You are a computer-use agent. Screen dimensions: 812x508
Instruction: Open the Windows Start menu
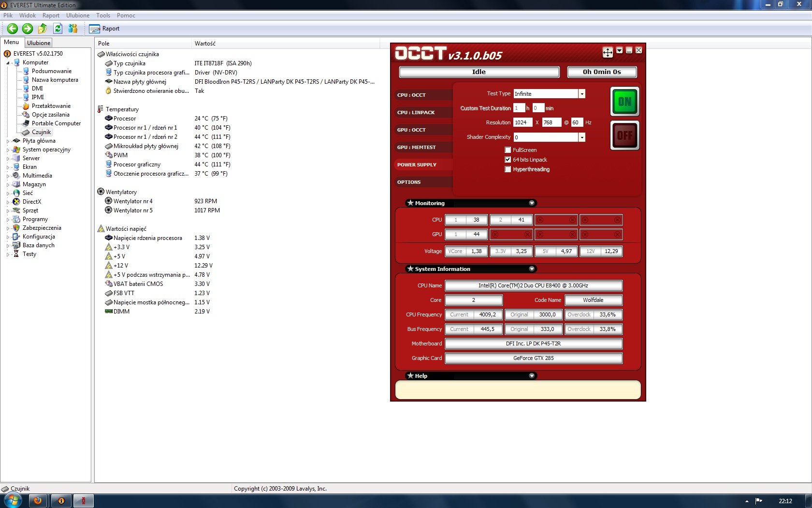[13, 500]
